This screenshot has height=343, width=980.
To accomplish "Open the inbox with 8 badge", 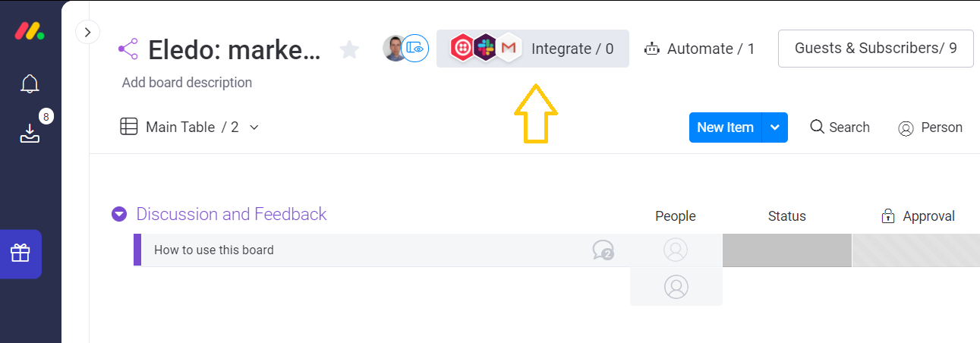I will click(30, 134).
